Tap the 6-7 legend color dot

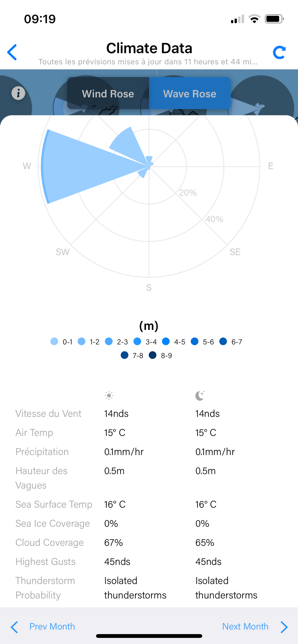pyautogui.click(x=223, y=341)
